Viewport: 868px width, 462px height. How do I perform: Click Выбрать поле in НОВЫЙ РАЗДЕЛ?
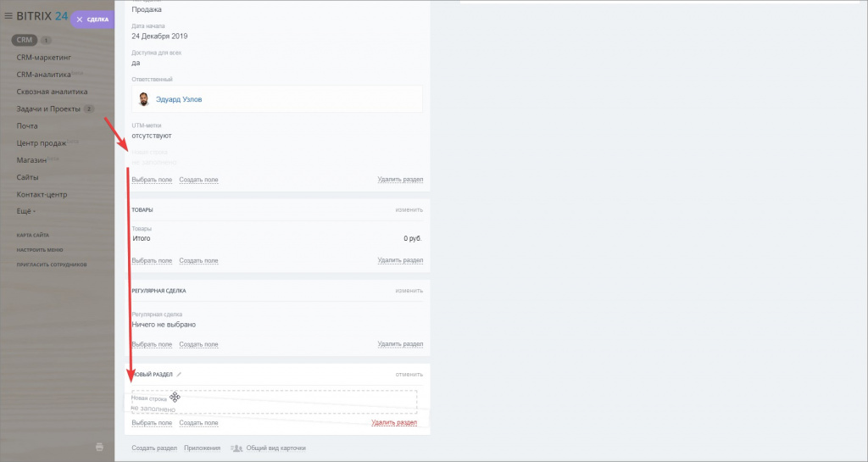pos(152,423)
